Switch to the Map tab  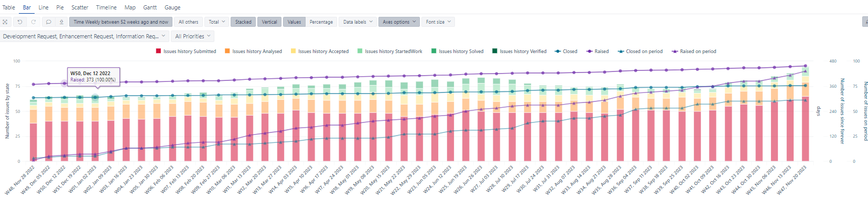click(130, 7)
